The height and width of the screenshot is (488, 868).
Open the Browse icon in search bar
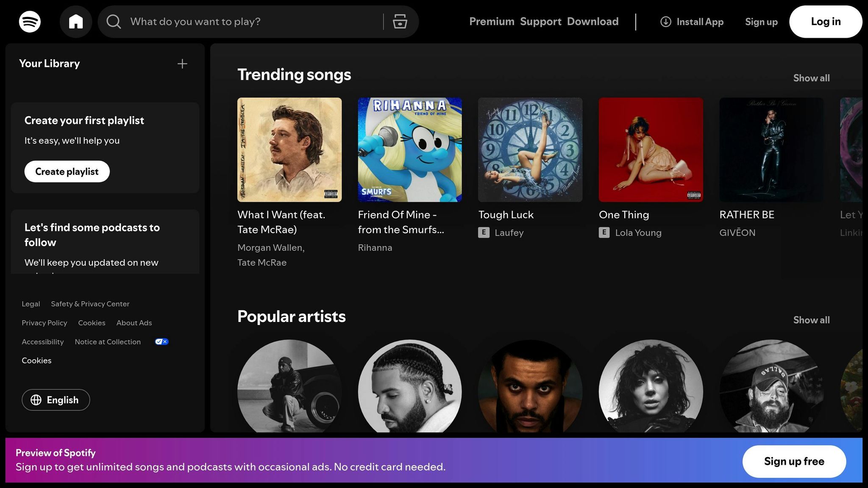[400, 22]
